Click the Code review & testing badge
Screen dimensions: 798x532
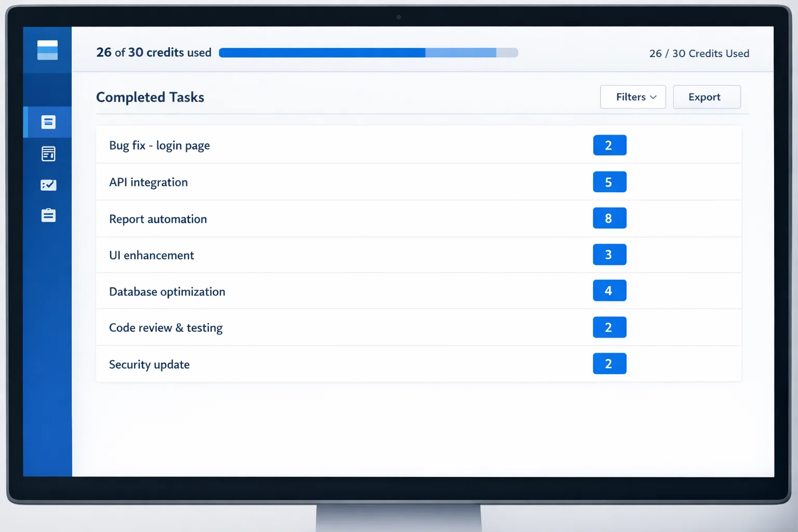(x=609, y=327)
